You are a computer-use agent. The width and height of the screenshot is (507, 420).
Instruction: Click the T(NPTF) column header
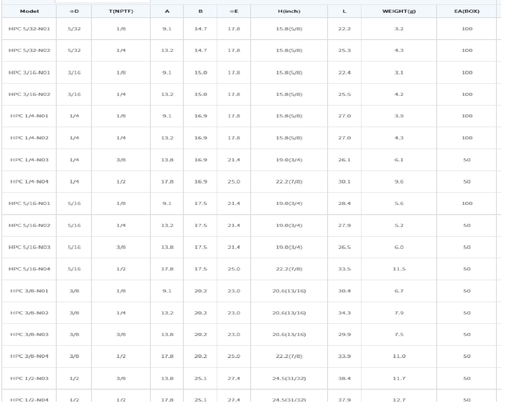[x=121, y=11]
